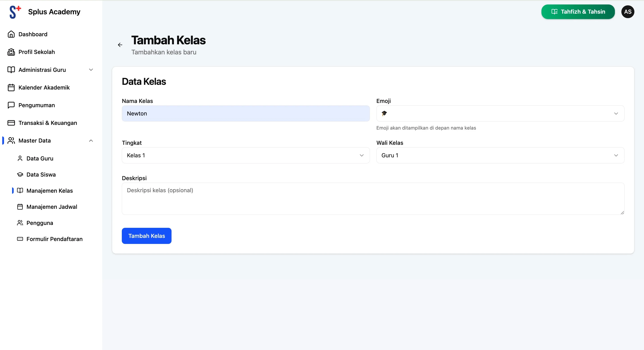
Task: Expand the Administrasi Guru menu
Action: coord(91,70)
